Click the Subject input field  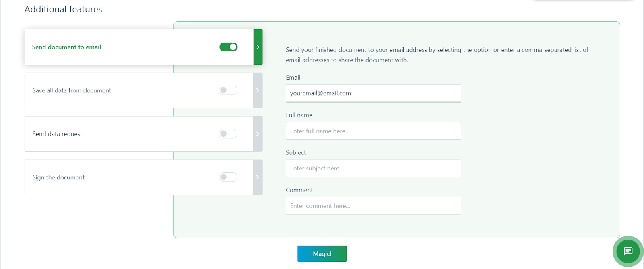tap(374, 168)
